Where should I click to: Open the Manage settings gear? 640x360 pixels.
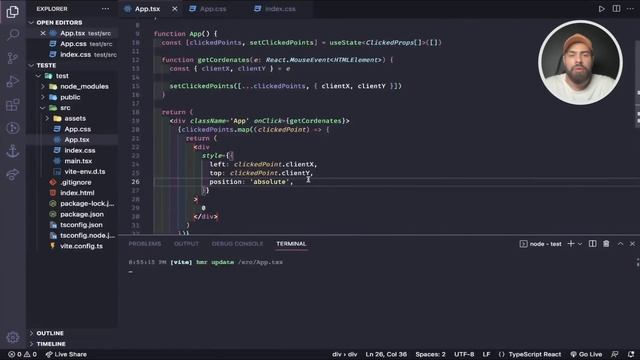[13, 337]
